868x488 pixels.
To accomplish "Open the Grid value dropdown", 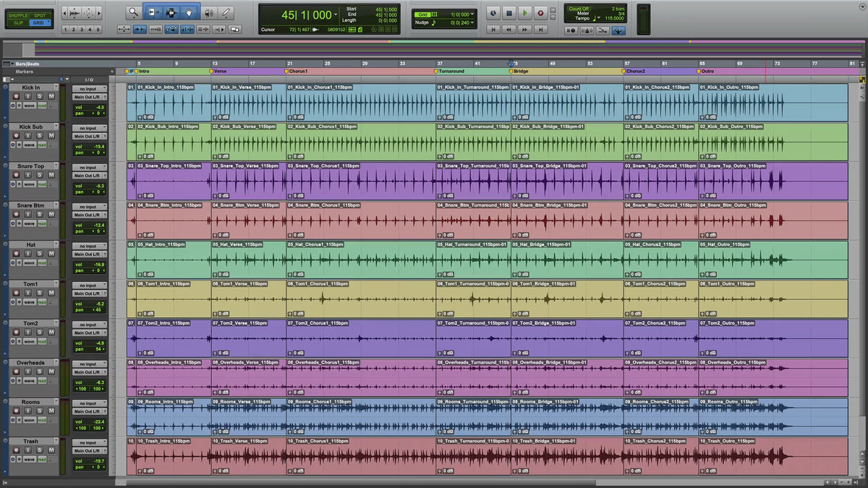I will click(474, 14).
